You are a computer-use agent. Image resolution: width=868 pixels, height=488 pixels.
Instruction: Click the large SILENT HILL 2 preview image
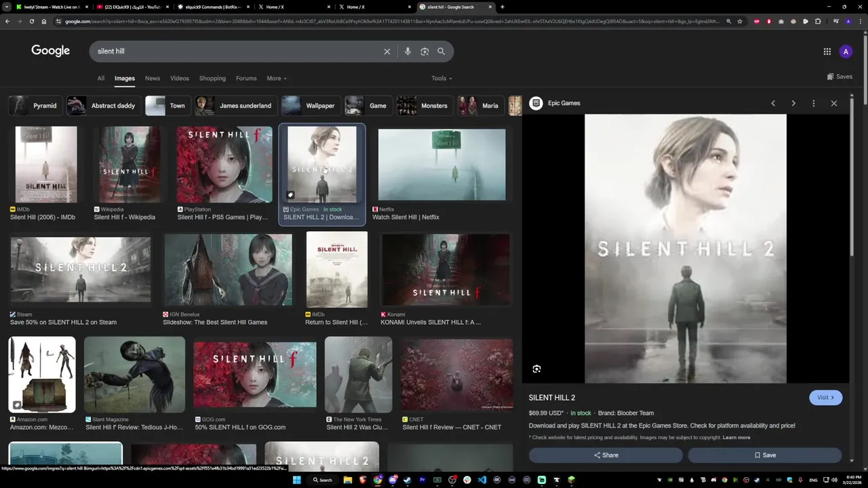tap(686, 248)
